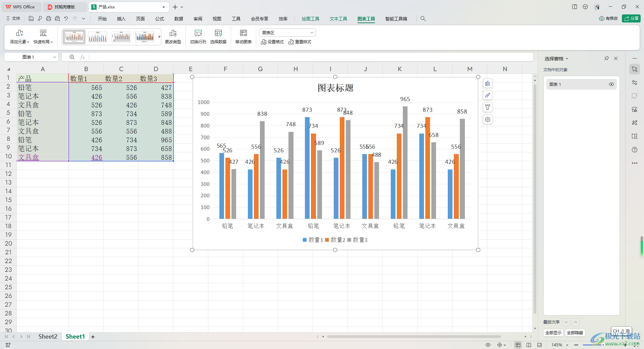Open chart settings gear beside chart
The height and width of the screenshot is (349, 644).
pyautogui.click(x=488, y=119)
